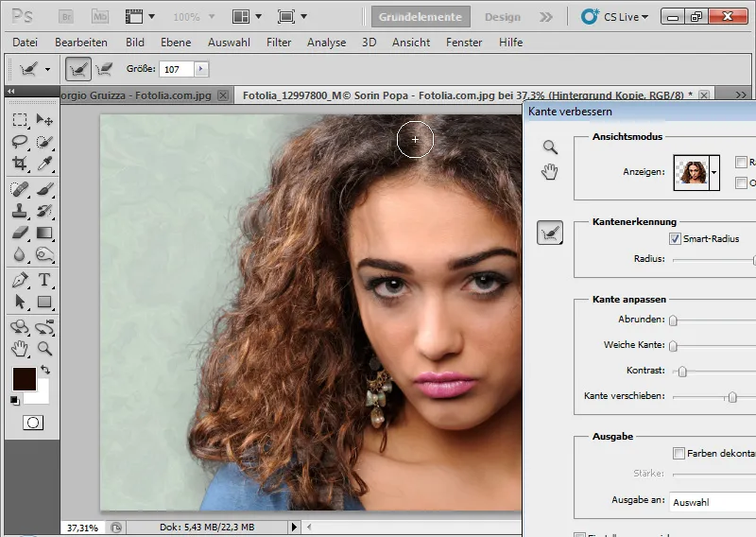Select the Eyedropper tool
The width and height of the screenshot is (756, 537).
coord(44,164)
